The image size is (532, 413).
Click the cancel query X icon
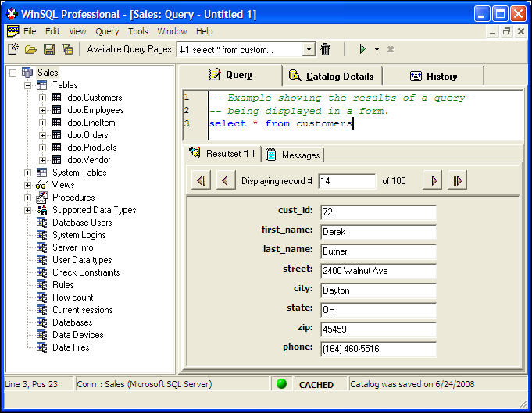391,49
